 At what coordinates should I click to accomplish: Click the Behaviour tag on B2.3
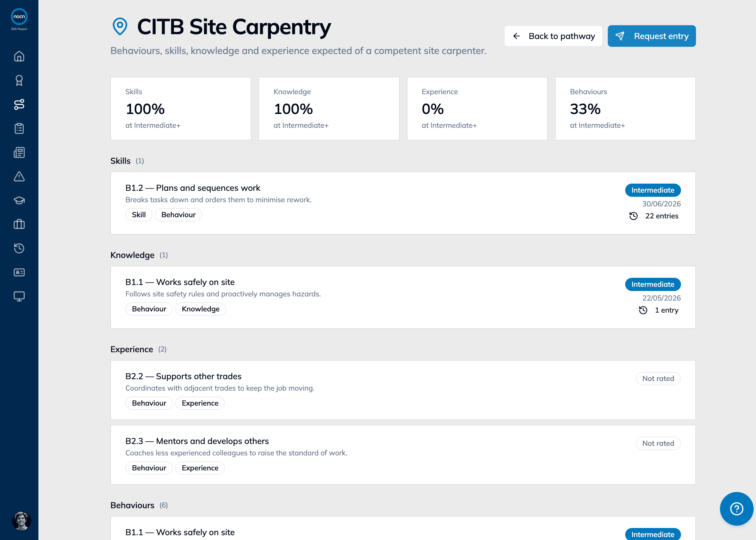pyautogui.click(x=149, y=468)
